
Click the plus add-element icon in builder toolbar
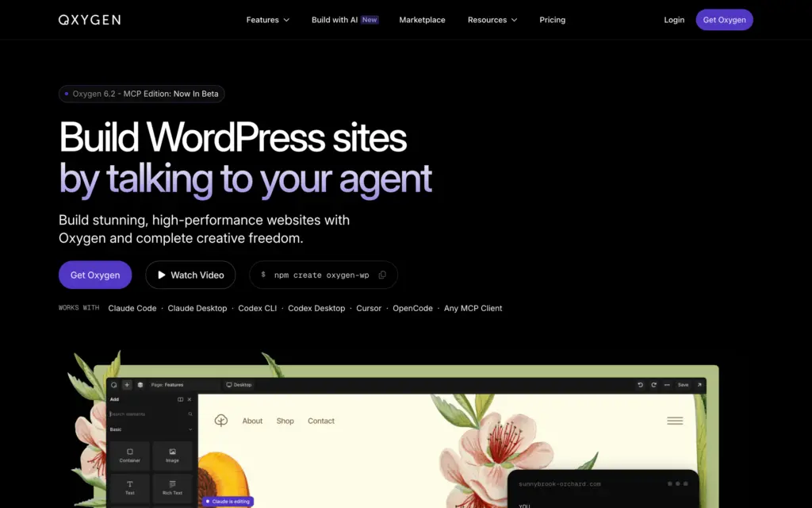(127, 385)
